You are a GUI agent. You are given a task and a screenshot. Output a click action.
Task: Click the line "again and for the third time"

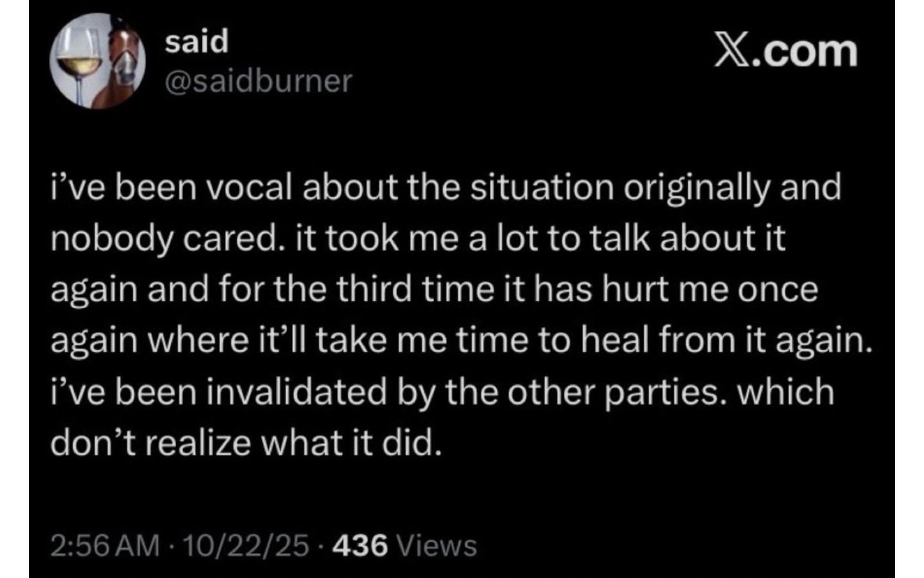pos(434,290)
